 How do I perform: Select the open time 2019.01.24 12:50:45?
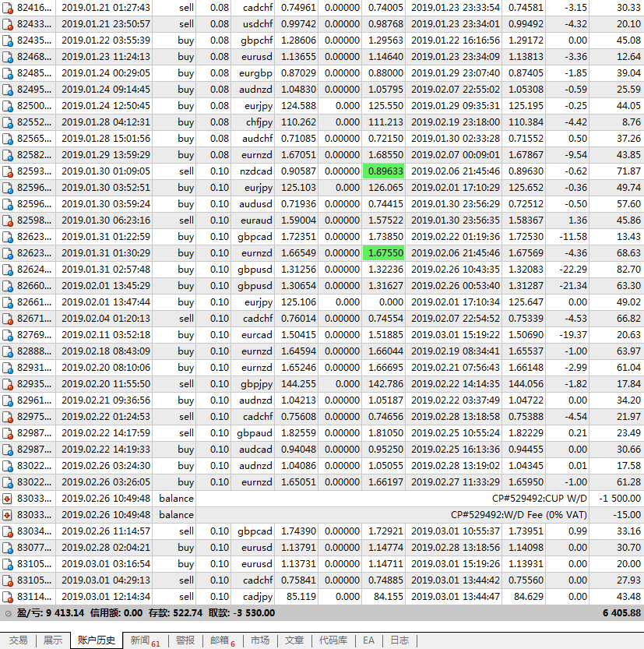click(x=106, y=106)
